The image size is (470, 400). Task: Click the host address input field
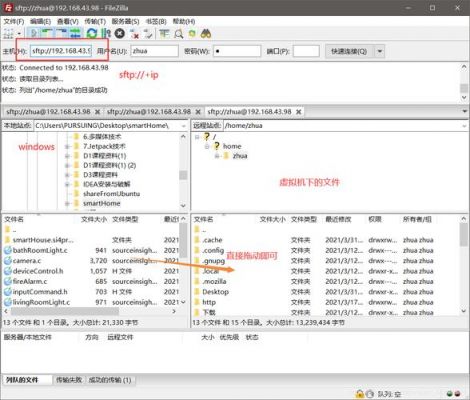(61, 51)
